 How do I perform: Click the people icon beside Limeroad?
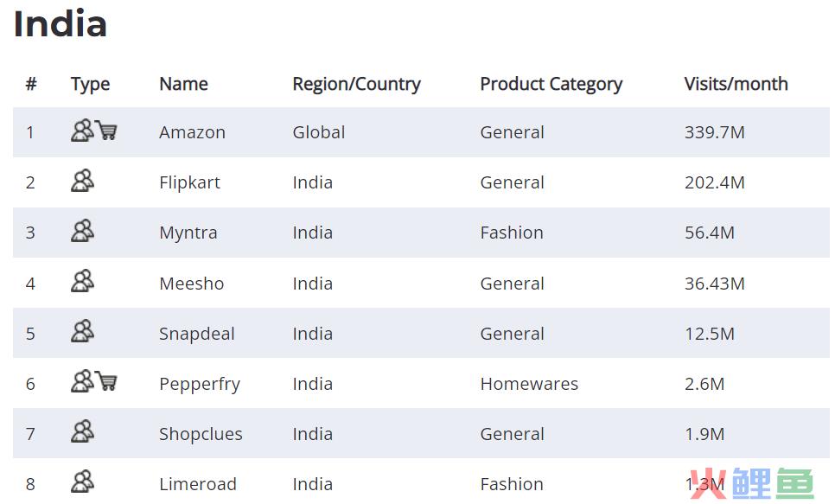click(82, 482)
